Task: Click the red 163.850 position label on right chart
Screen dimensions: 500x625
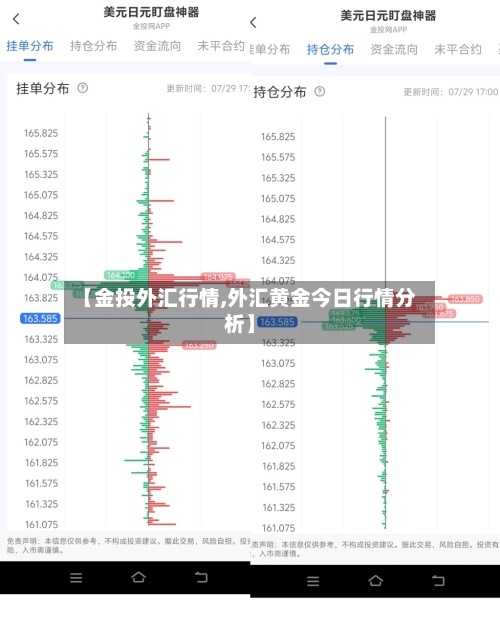Action: click(465, 299)
